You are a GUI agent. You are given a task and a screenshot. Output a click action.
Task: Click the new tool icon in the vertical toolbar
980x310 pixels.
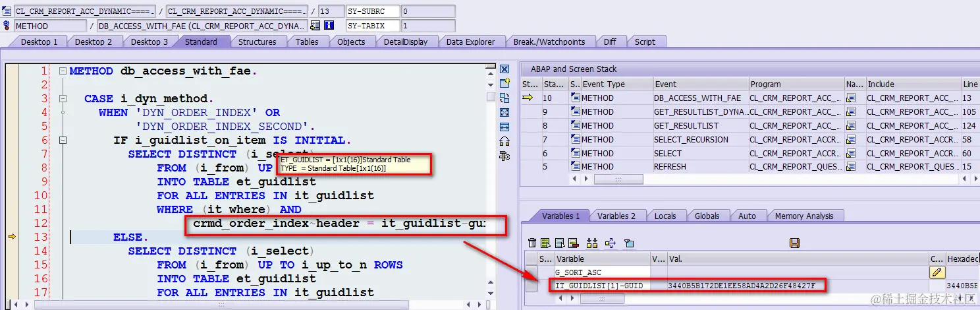click(504, 83)
